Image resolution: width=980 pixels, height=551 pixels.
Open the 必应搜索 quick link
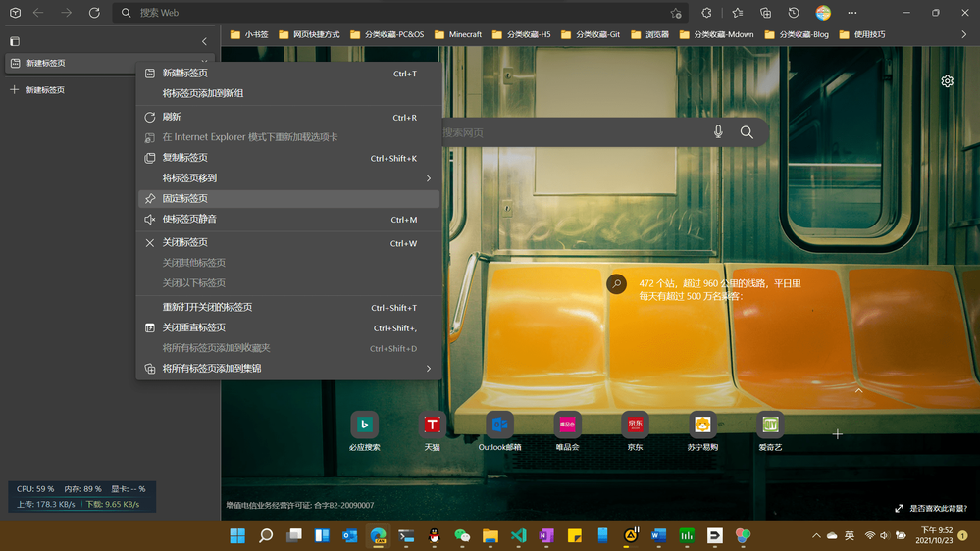point(364,431)
